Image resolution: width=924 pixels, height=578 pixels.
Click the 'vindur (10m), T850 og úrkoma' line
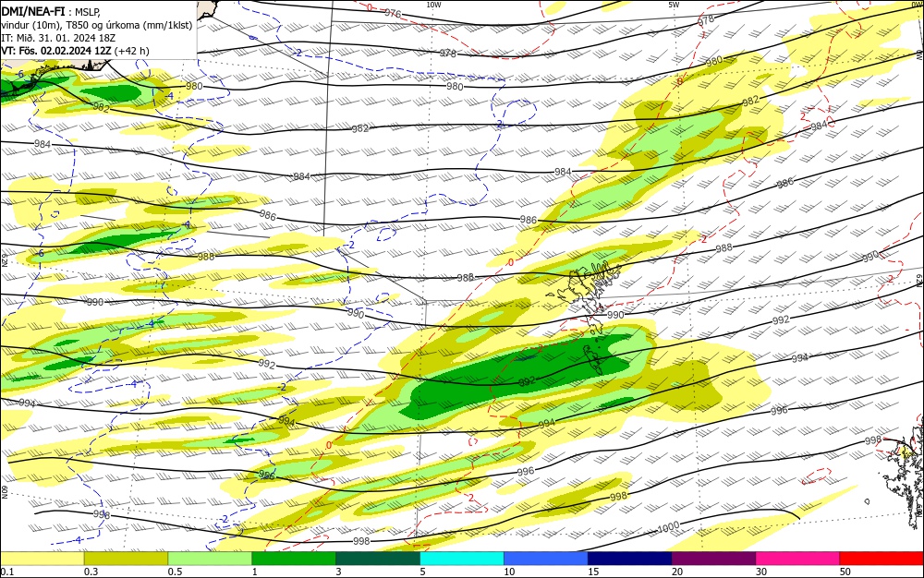(97, 25)
